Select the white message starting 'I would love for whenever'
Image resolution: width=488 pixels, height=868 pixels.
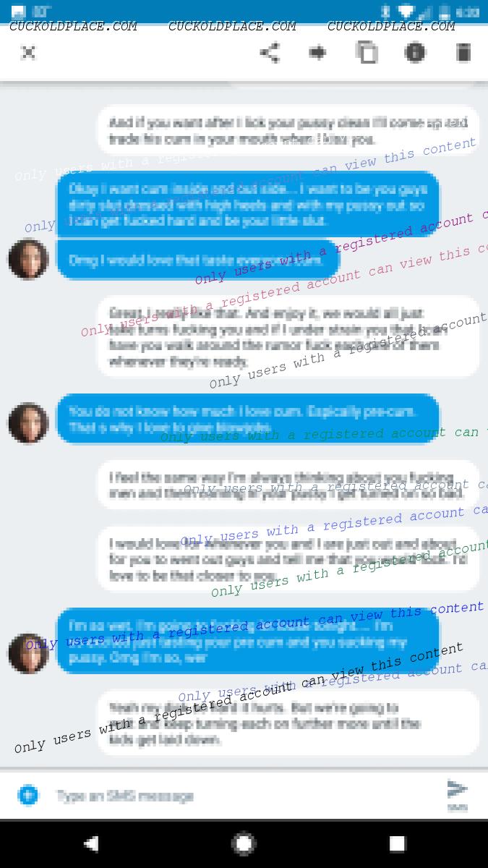(288, 559)
